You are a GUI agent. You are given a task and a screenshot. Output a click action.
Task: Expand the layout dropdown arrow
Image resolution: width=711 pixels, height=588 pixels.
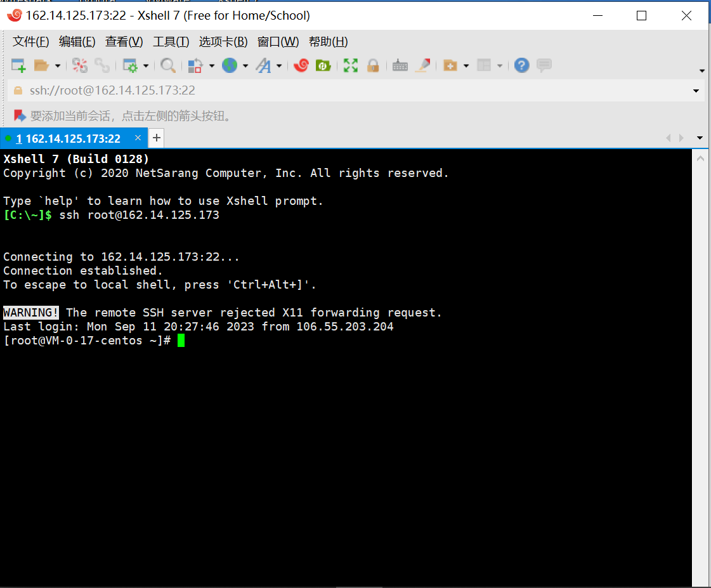[500, 66]
